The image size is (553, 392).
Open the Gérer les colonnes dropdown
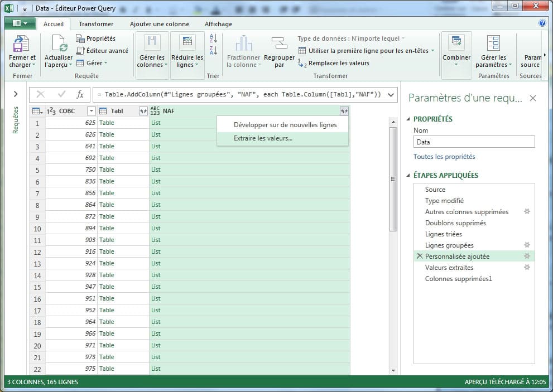click(x=151, y=61)
